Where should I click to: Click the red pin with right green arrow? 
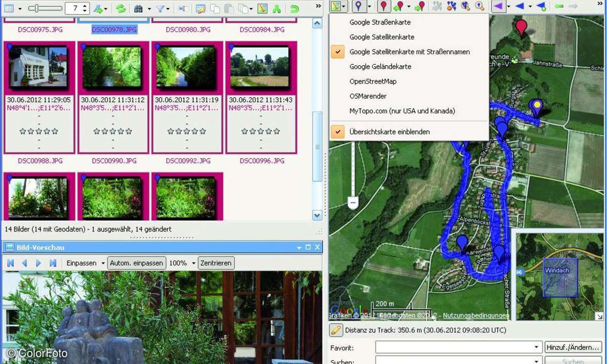419,7
